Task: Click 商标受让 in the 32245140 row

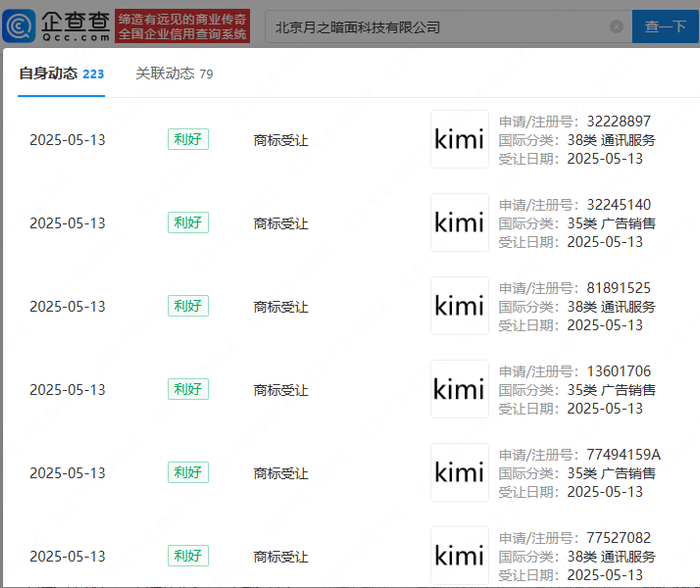Action: coord(281,223)
